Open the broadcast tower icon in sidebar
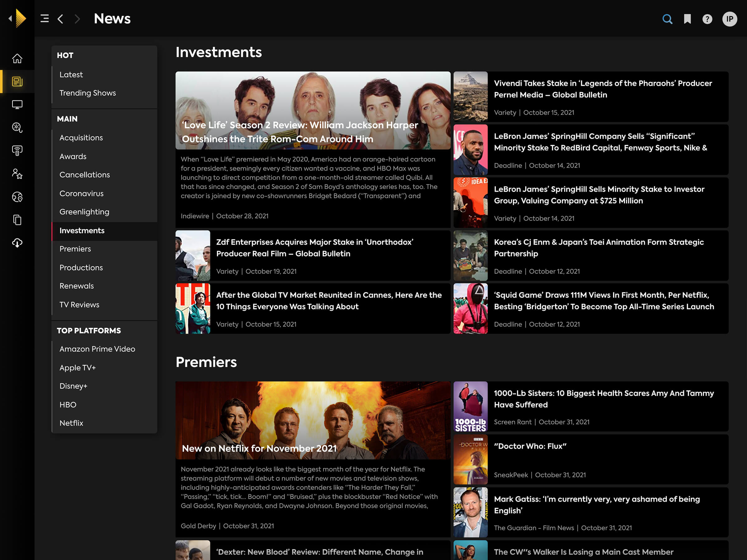This screenshot has width=747, height=560. [x=17, y=151]
